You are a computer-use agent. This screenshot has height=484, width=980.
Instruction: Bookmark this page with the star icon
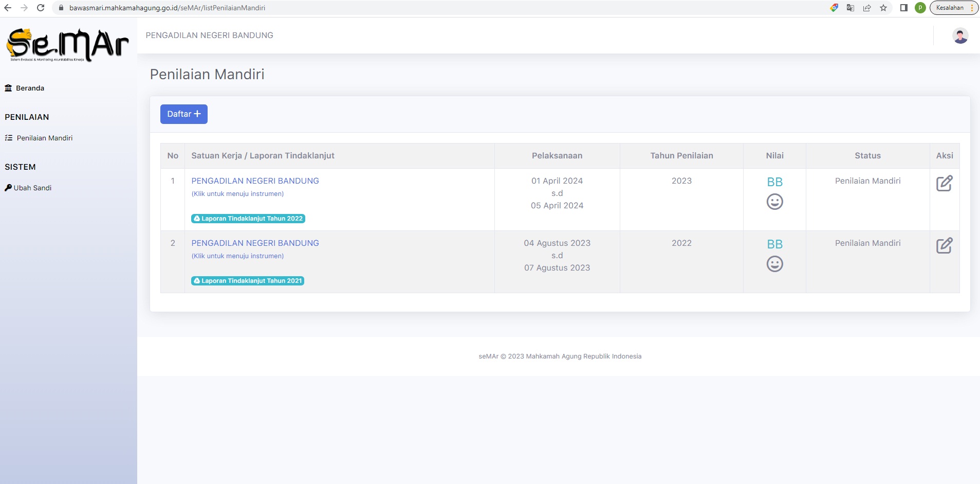click(x=883, y=8)
